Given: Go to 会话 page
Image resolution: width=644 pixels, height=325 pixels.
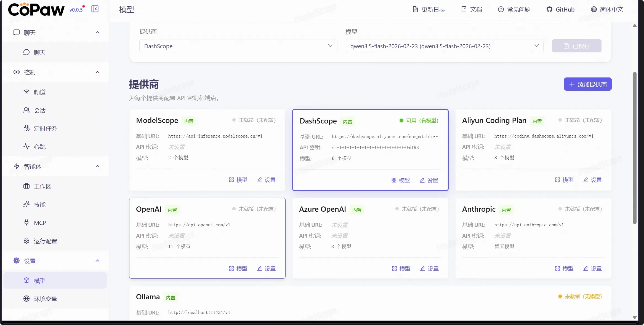Looking at the screenshot, I should (x=55, y=110).
